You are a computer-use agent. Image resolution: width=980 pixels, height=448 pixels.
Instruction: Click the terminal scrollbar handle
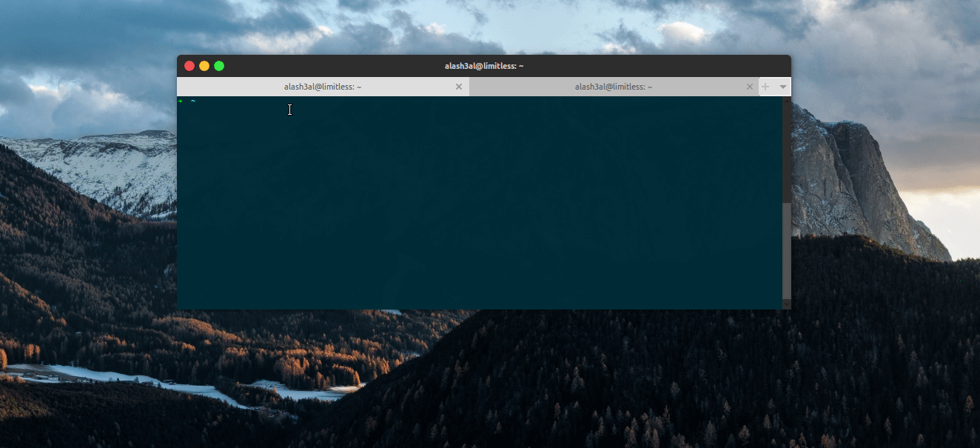(787, 250)
